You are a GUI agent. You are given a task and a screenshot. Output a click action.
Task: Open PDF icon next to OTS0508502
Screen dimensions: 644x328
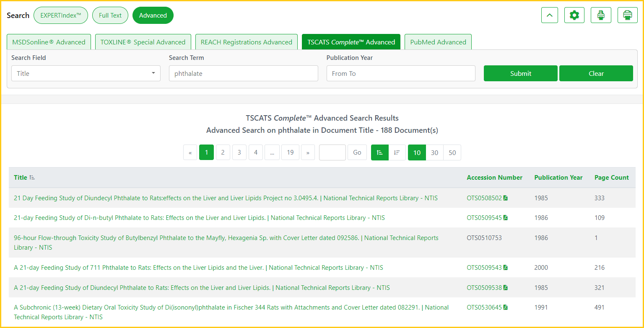click(x=506, y=198)
